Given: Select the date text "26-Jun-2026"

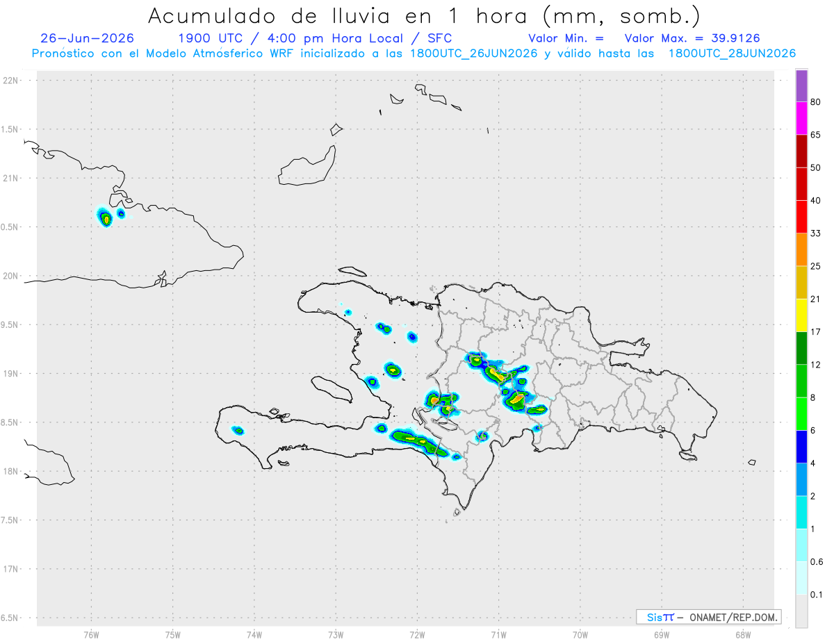Looking at the screenshot, I should 88,38.
